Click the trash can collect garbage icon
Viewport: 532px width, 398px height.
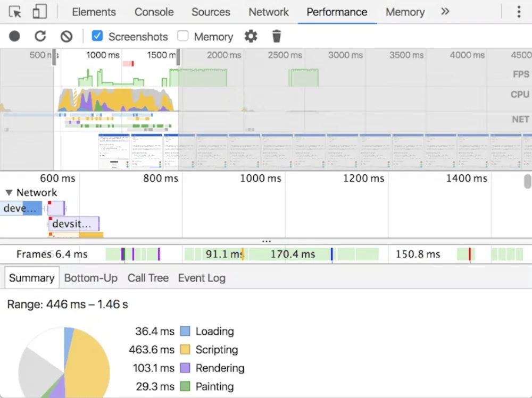(276, 36)
